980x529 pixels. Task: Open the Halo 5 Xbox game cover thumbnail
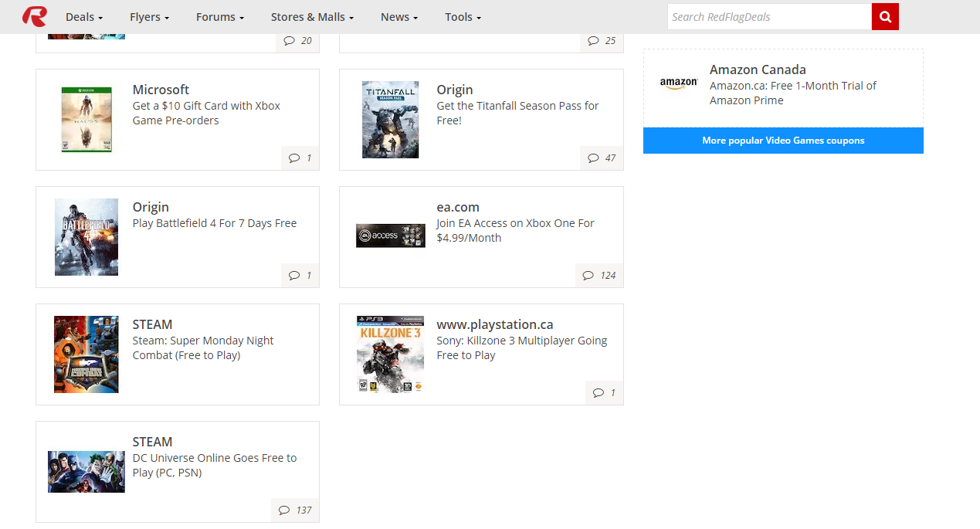click(x=86, y=119)
